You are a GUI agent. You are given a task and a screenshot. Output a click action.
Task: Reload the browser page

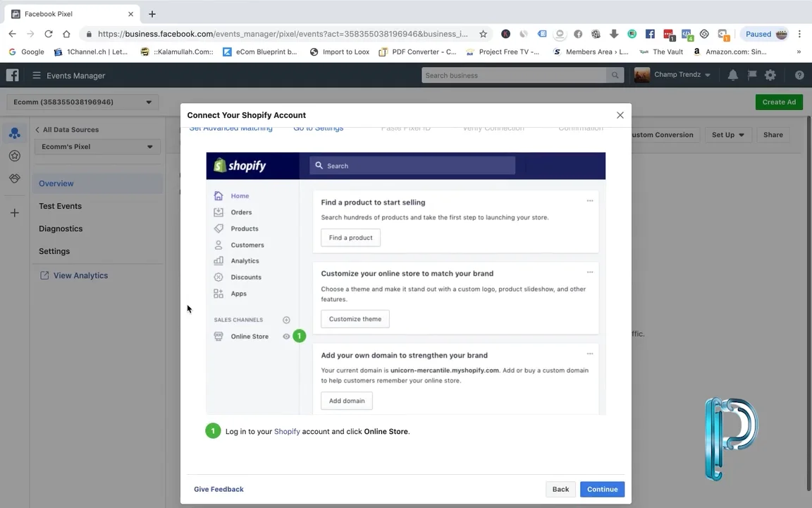pos(48,34)
